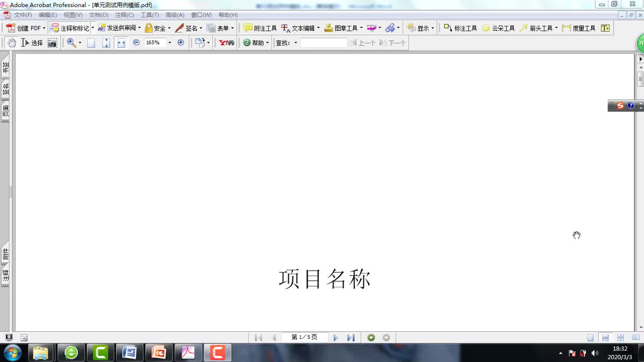
Task: Expand the 箭头工具 dropdown arrow
Action: click(x=556, y=28)
